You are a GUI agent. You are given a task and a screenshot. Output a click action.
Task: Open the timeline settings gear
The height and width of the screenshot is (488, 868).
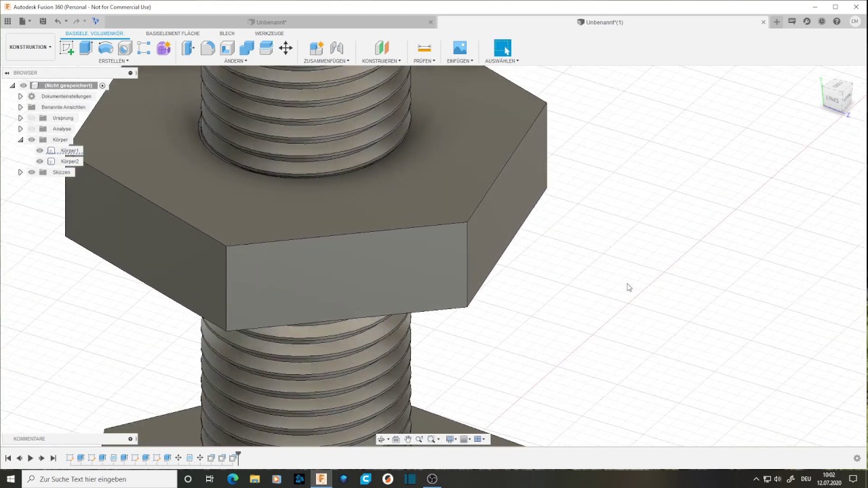(857, 458)
